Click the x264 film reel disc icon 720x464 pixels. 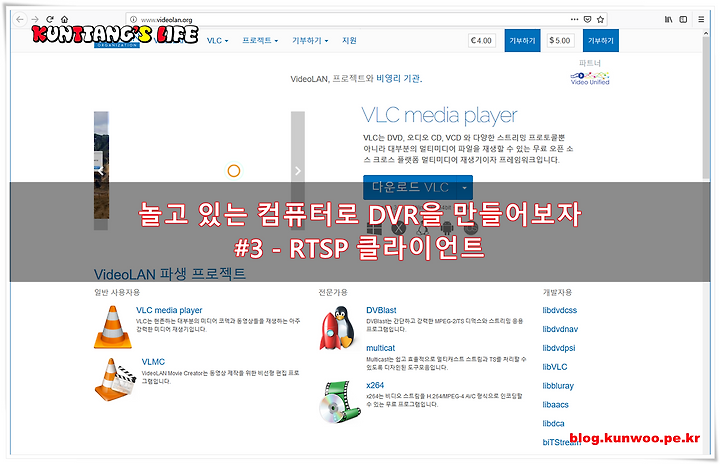click(x=340, y=402)
